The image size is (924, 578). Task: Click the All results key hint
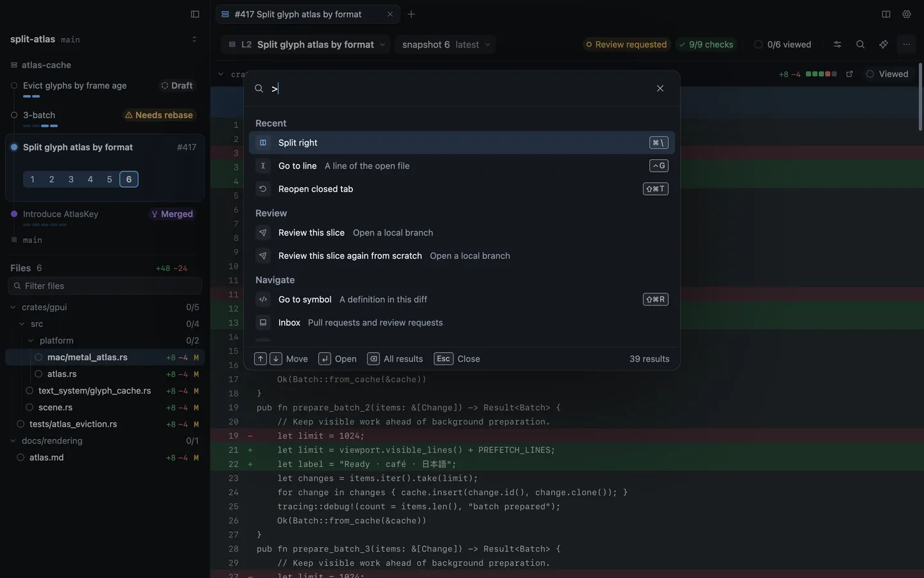click(x=373, y=359)
